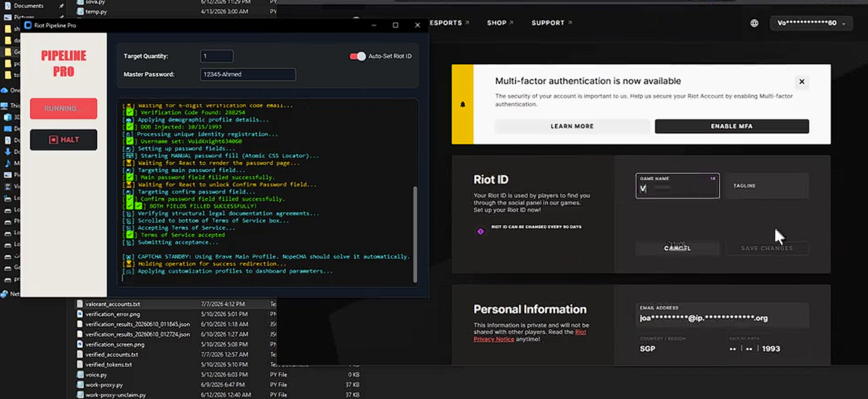
Task: Click the Email Address field under Personal Information
Action: click(722, 315)
